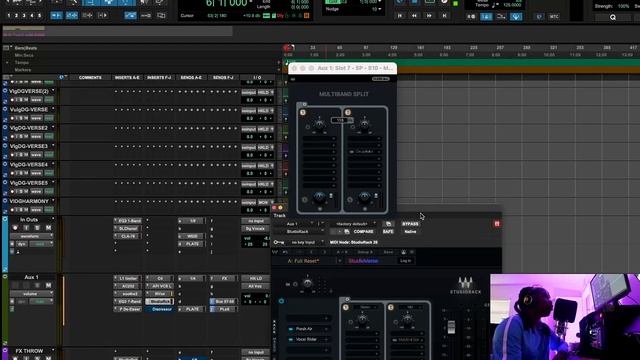Toggle the Fresh Air plugin power in rack
The image size is (640, 360).
click(291, 329)
